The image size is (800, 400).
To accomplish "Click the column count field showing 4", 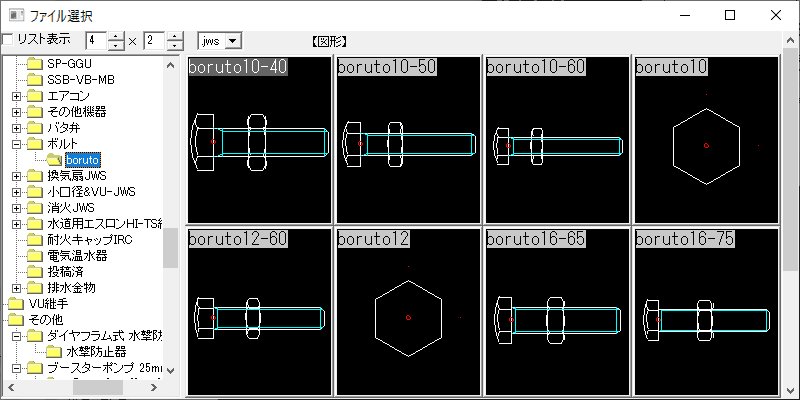I will pyautogui.click(x=96, y=41).
